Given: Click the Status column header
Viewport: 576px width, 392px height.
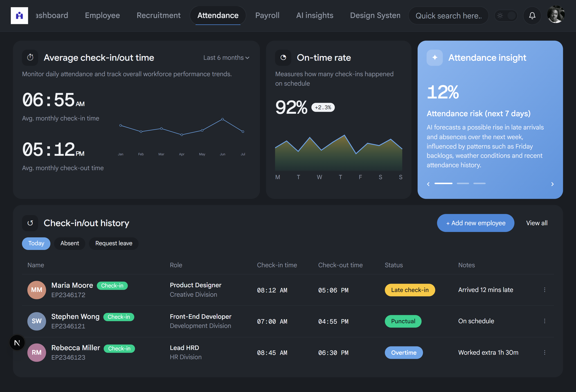Looking at the screenshot, I should pos(394,265).
